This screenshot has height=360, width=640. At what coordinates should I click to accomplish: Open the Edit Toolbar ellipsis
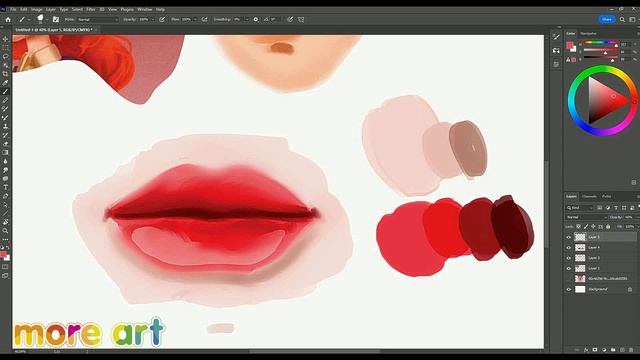tap(5, 239)
